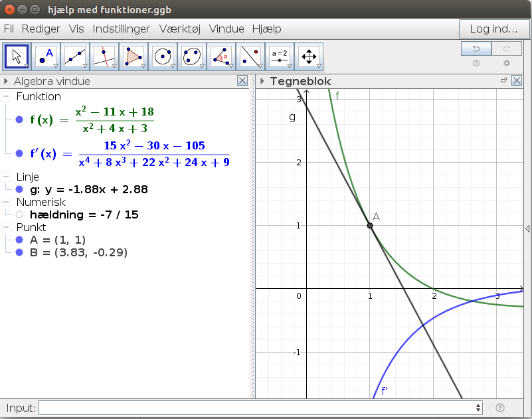This screenshot has height=419, width=532.
Task: Open the Vis menu
Action: tap(76, 29)
